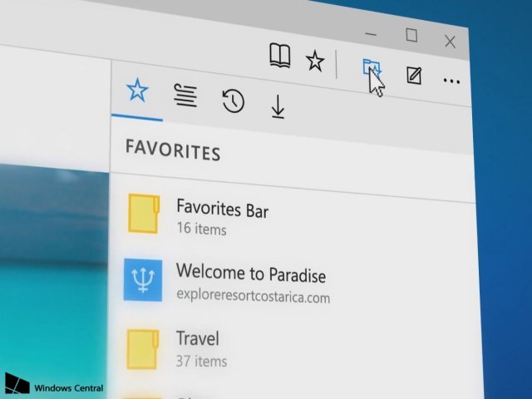The width and height of the screenshot is (532, 399).
Task: Maximize the browser window
Action: point(411,35)
